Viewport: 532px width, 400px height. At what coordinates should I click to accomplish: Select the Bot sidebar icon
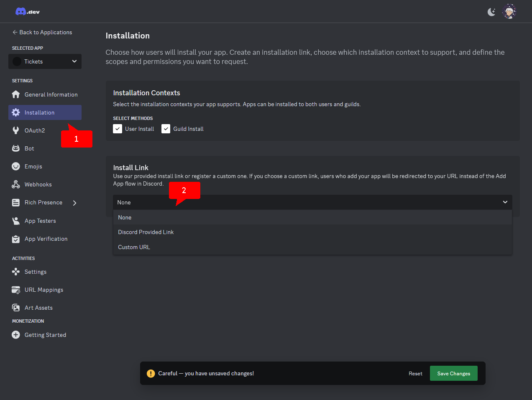16,148
